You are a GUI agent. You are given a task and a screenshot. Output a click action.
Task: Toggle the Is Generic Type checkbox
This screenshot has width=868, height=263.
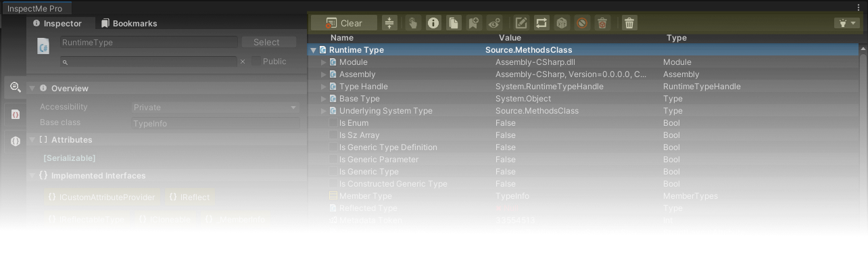[x=333, y=172]
